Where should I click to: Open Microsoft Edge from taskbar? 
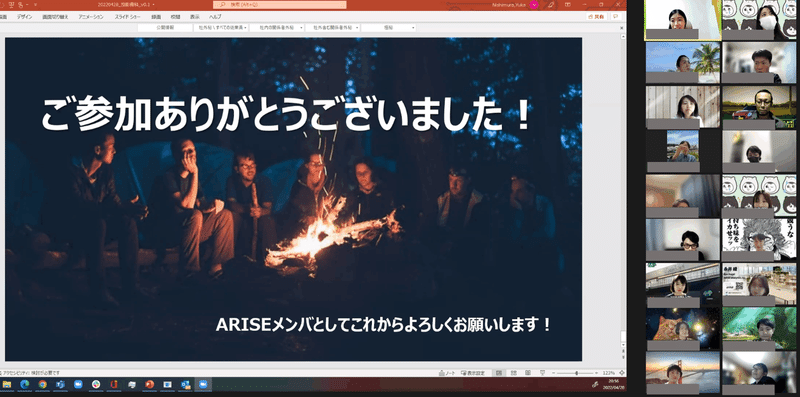24,385
